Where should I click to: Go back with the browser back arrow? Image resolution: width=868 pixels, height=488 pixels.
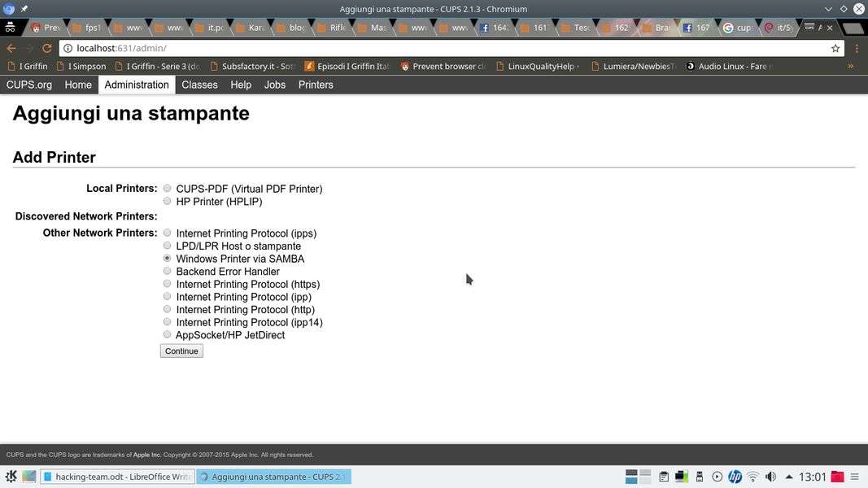pos(11,48)
